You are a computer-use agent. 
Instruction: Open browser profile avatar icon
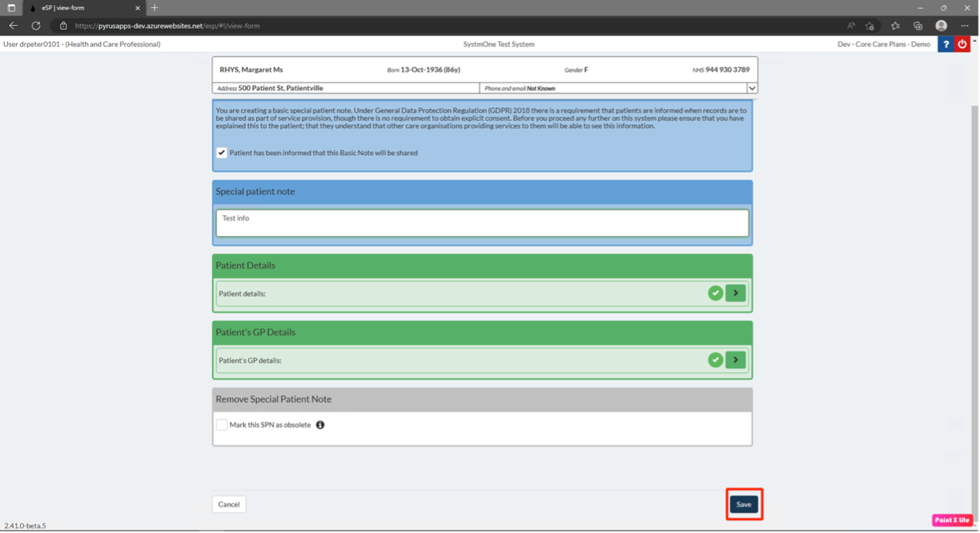(x=940, y=26)
